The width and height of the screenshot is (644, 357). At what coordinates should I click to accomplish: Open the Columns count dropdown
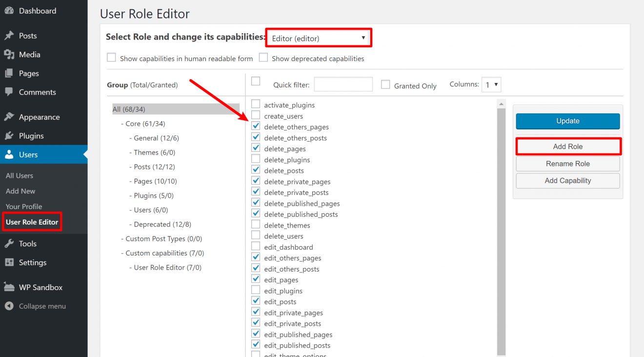(x=491, y=84)
